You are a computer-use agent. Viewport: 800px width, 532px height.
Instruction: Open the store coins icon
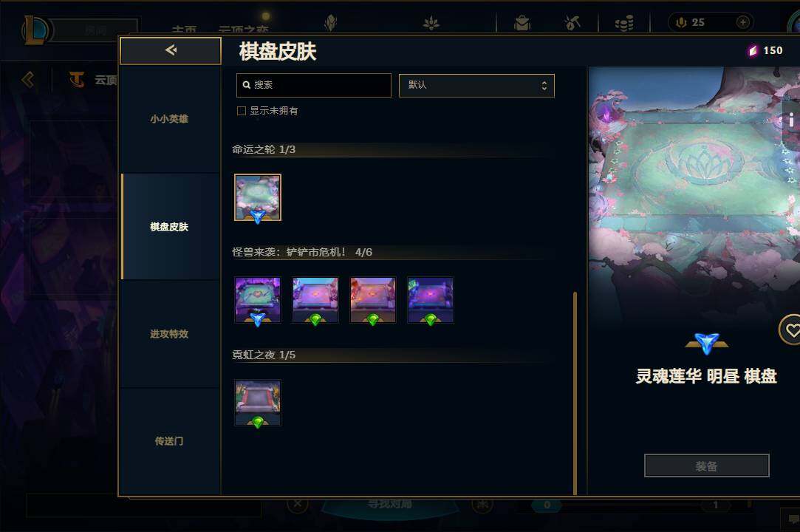(624, 22)
